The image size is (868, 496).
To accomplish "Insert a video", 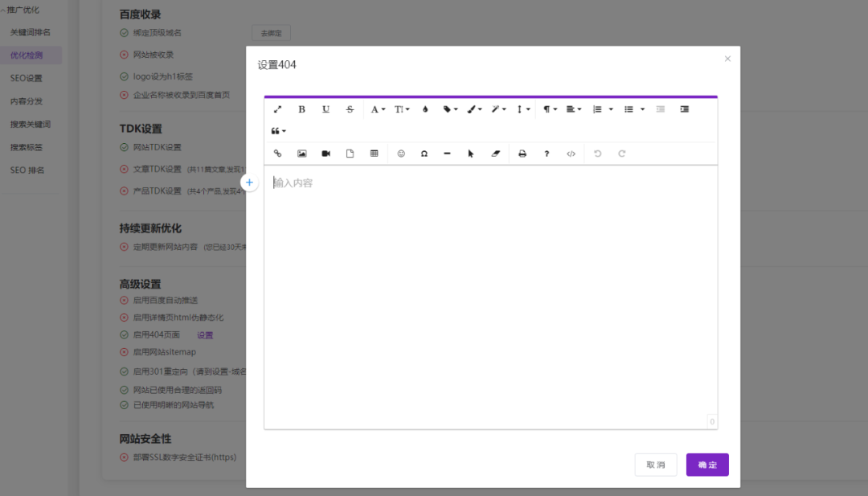I will pyautogui.click(x=325, y=154).
